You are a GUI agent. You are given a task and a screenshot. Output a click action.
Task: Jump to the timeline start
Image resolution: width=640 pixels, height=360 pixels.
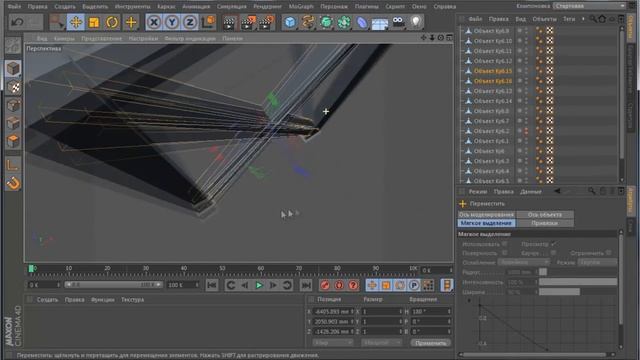[212, 285]
